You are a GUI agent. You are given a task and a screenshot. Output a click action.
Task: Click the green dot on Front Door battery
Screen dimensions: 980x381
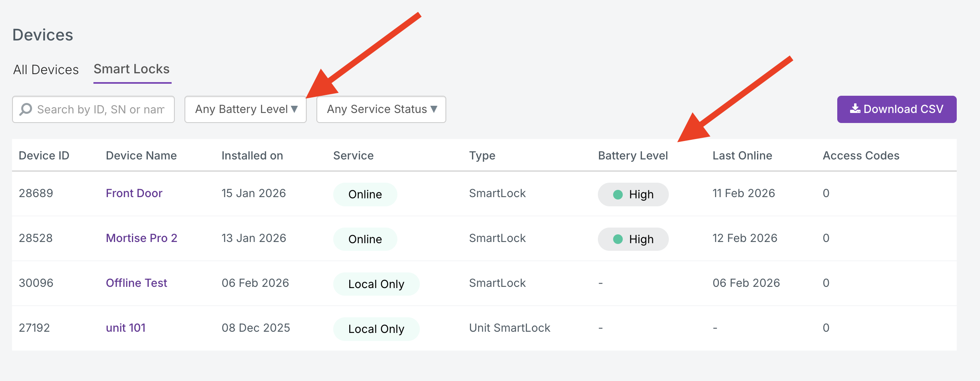pos(618,195)
